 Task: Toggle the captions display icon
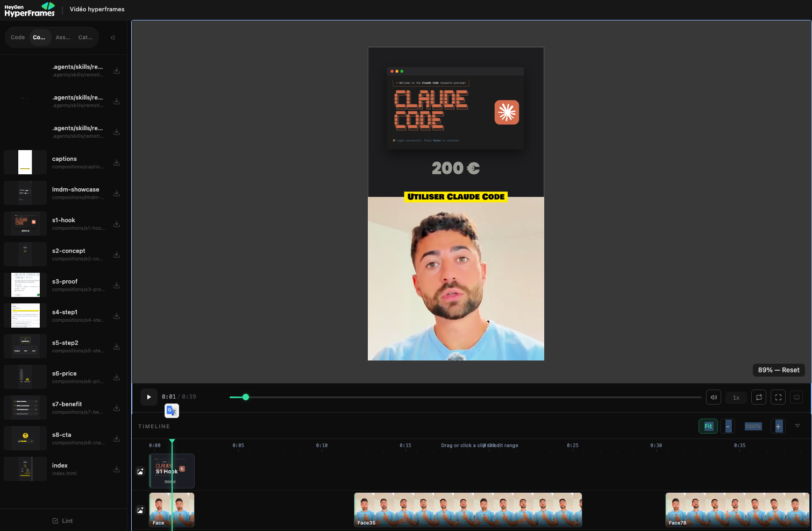pos(797,398)
